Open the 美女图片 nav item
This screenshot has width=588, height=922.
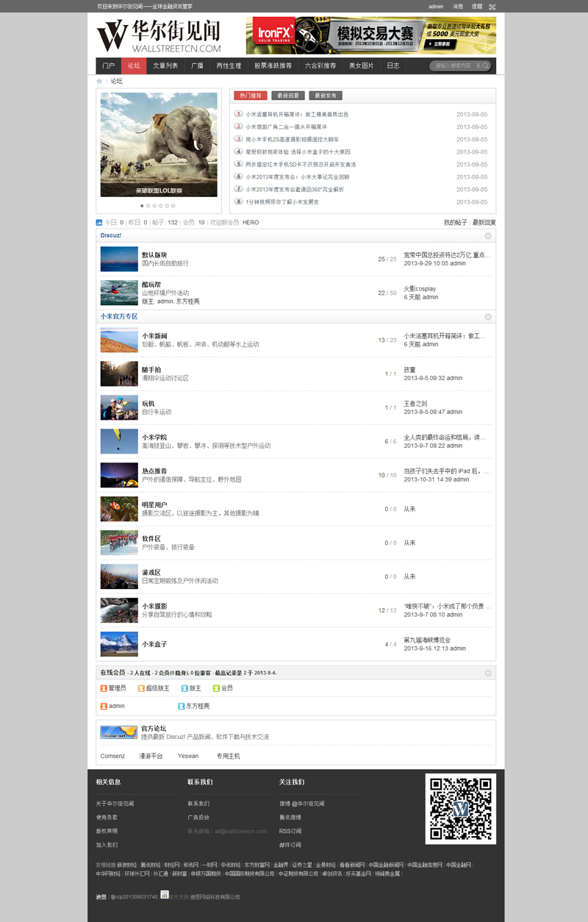click(x=361, y=65)
